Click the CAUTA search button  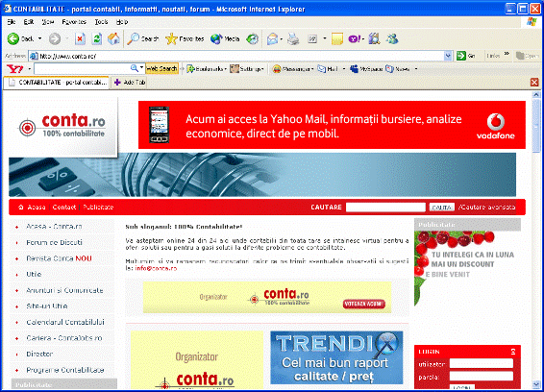442,208
